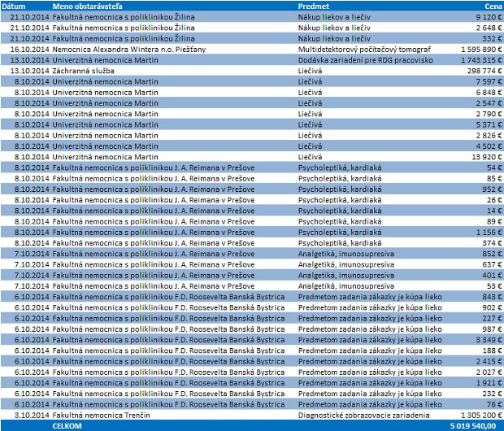Click the price 2 790 €
Screen dimensions: 504x431
coord(489,114)
